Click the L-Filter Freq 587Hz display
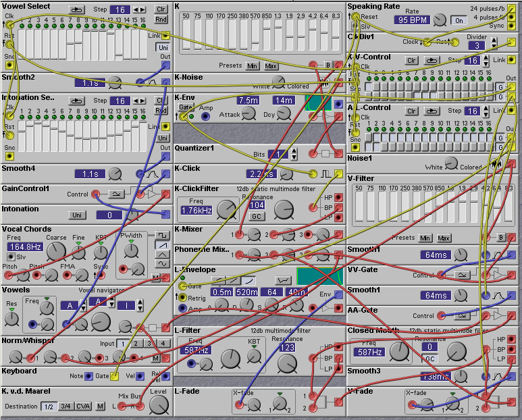Screen dimensions: 522x420 (197, 350)
